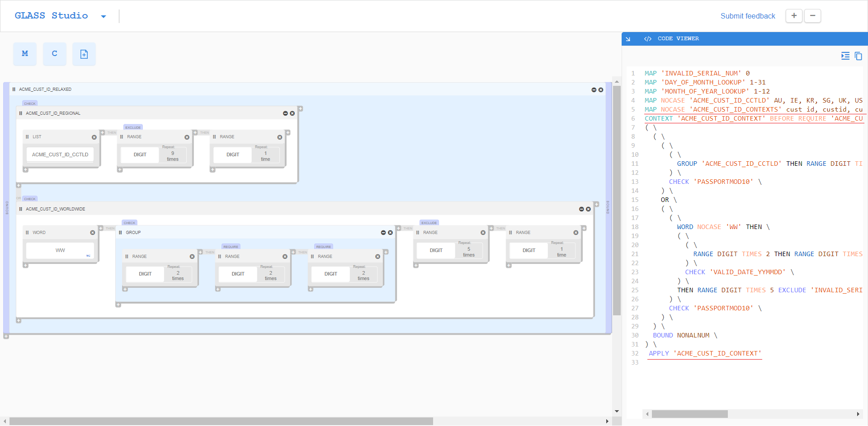Zoom in with the plus button
Viewport: 868px width, 426px height.
(x=794, y=16)
